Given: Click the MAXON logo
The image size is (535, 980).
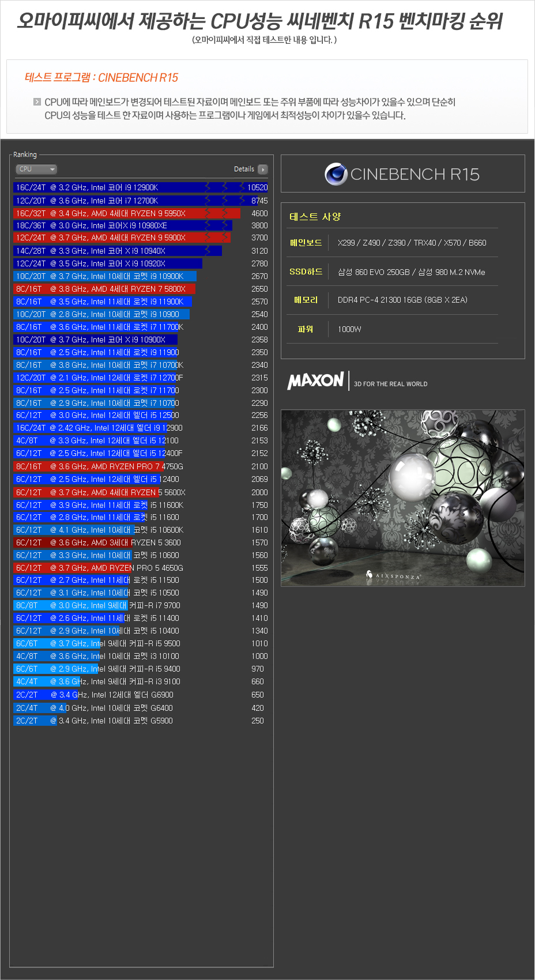Looking at the screenshot, I should 315,380.
